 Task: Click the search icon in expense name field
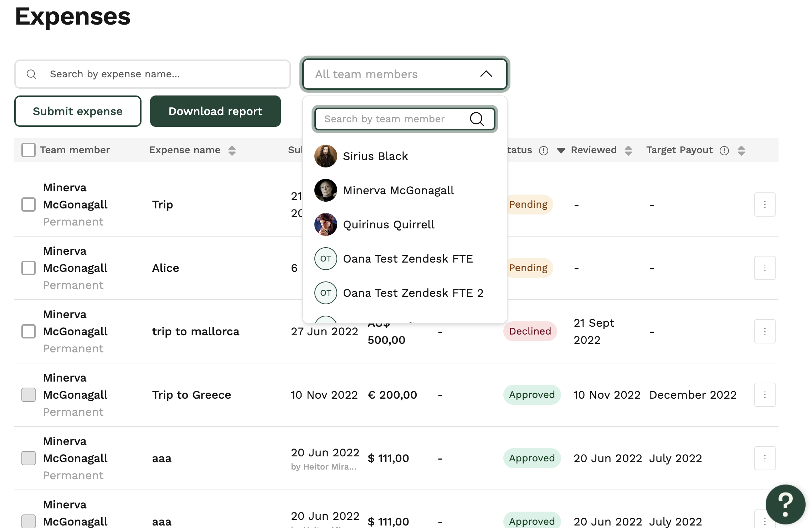[31, 74]
